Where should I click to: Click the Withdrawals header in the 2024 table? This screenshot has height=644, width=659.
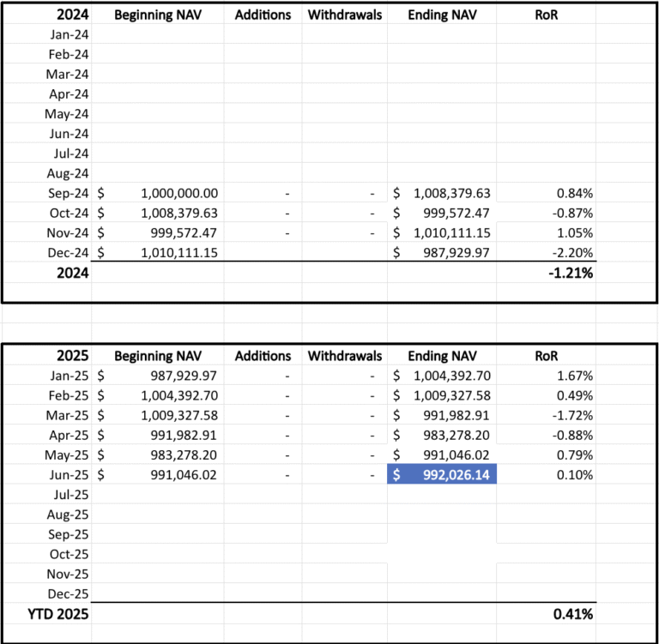tap(345, 15)
